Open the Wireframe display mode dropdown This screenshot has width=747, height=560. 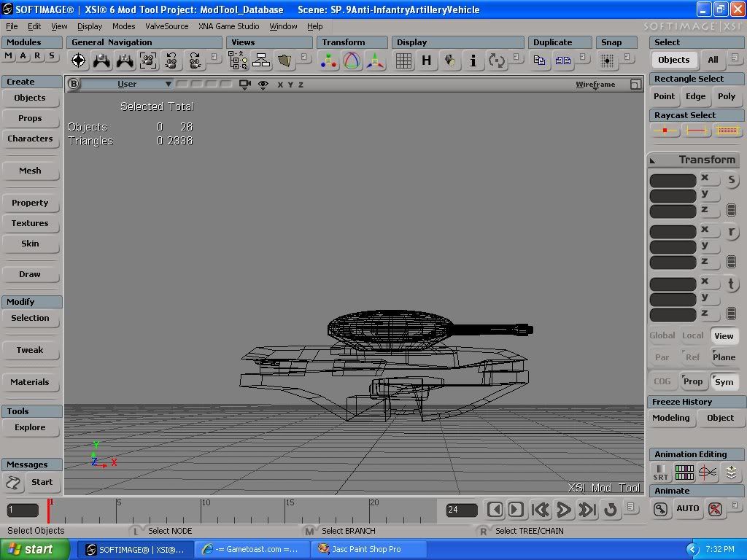pyautogui.click(x=595, y=85)
